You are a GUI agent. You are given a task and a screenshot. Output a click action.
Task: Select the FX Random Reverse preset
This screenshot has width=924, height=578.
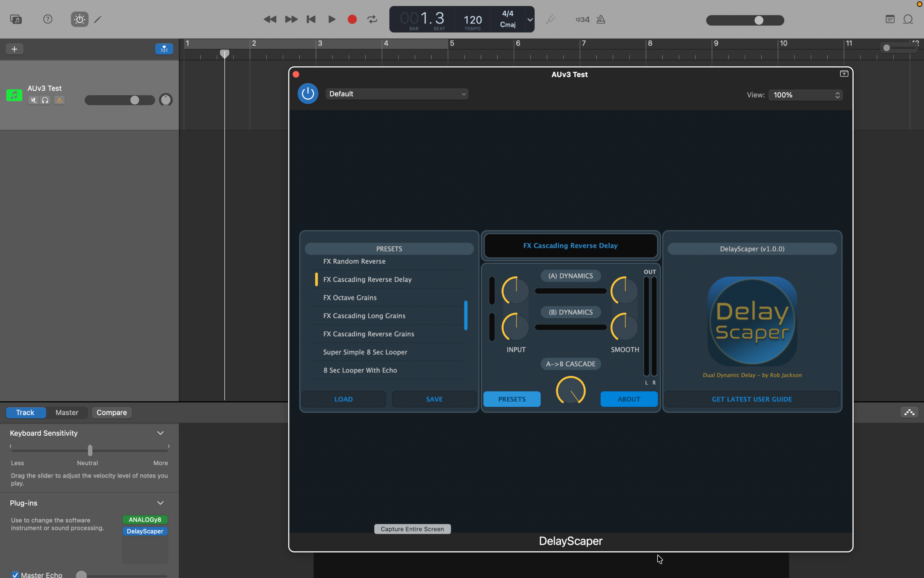[387, 262]
